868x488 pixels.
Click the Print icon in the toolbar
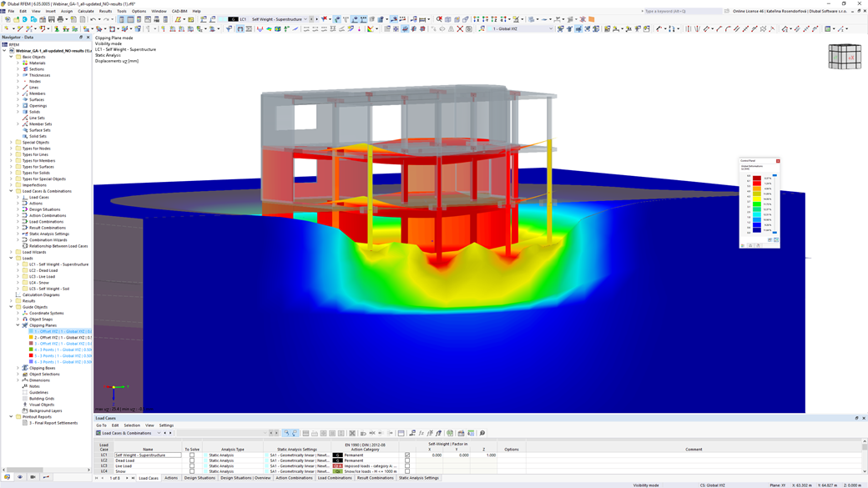60,18
